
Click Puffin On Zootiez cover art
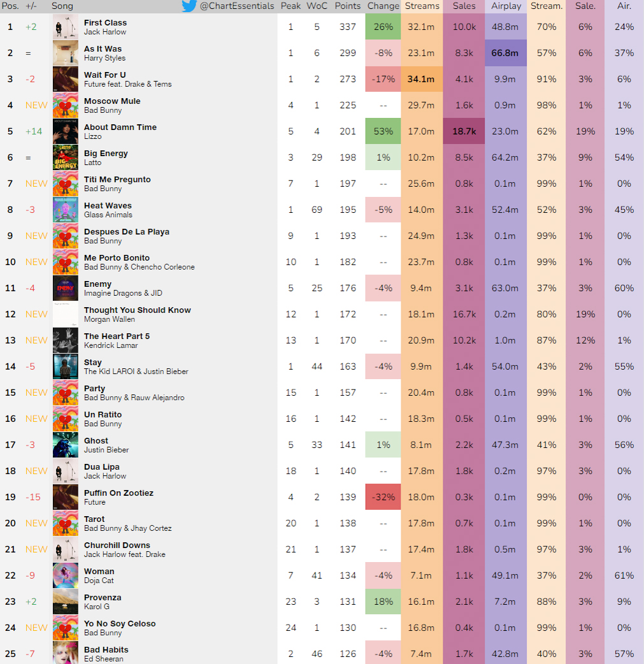pos(66,497)
